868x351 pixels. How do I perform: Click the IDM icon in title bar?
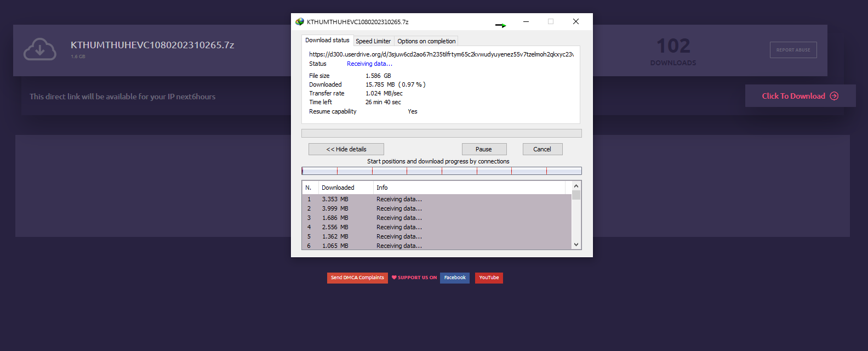pyautogui.click(x=300, y=22)
